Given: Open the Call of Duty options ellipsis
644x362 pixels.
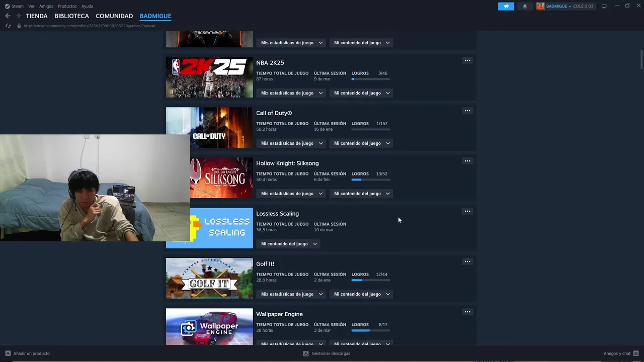Looking at the screenshot, I should pos(467,111).
